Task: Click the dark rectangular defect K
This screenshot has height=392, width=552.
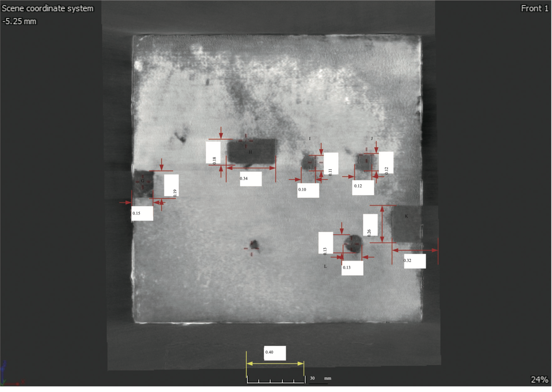Action: pos(406,224)
